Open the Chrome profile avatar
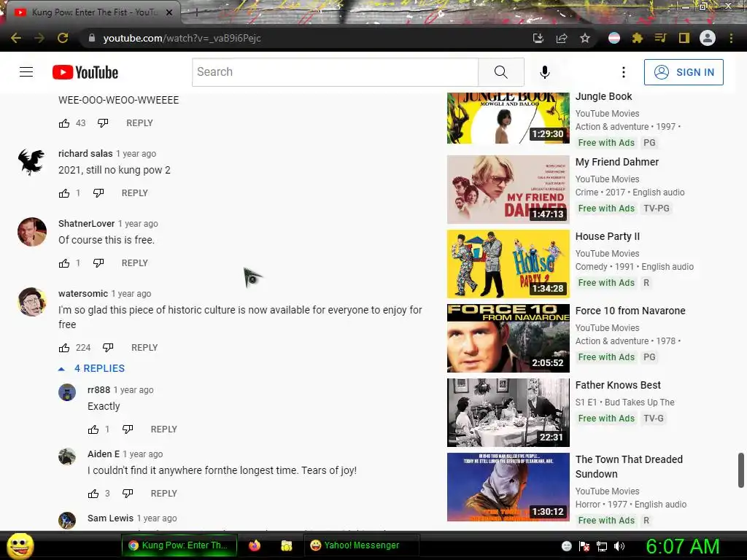The width and height of the screenshot is (747, 560). [708, 38]
